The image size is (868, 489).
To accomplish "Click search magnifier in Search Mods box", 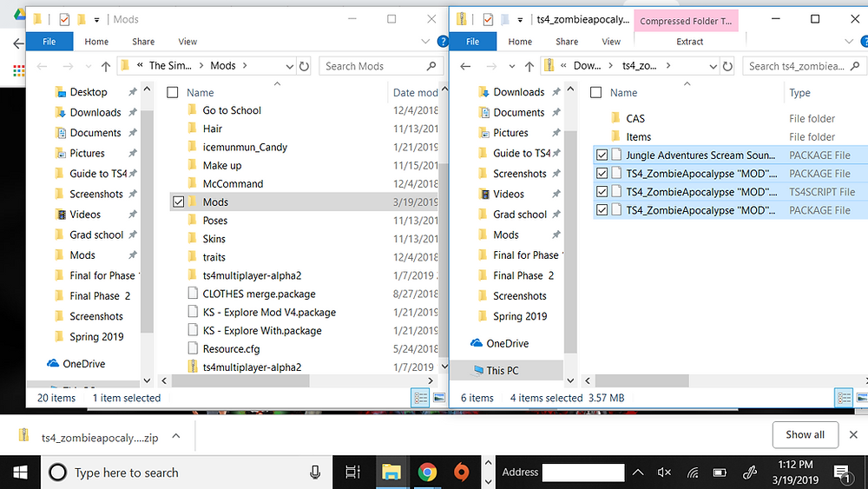I will pos(431,66).
